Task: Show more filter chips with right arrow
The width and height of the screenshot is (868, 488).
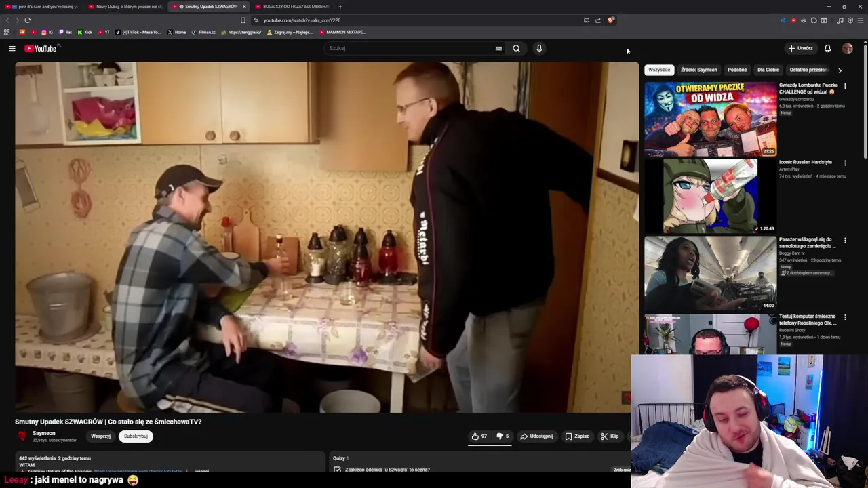Action: pyautogui.click(x=840, y=70)
